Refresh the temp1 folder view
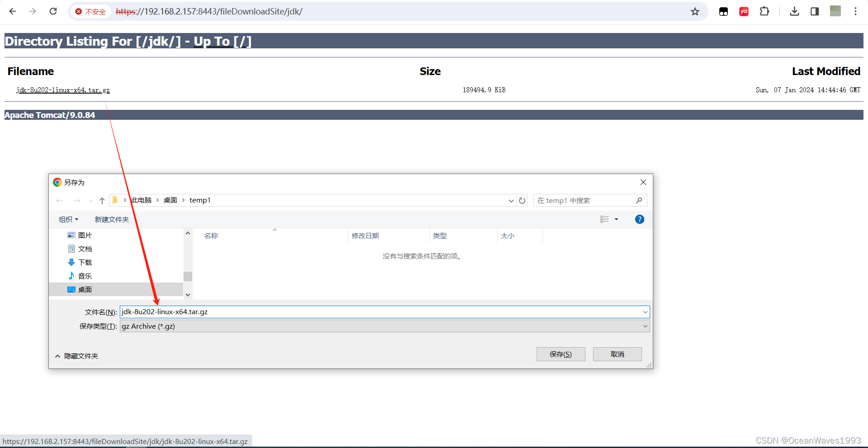 [x=522, y=201]
